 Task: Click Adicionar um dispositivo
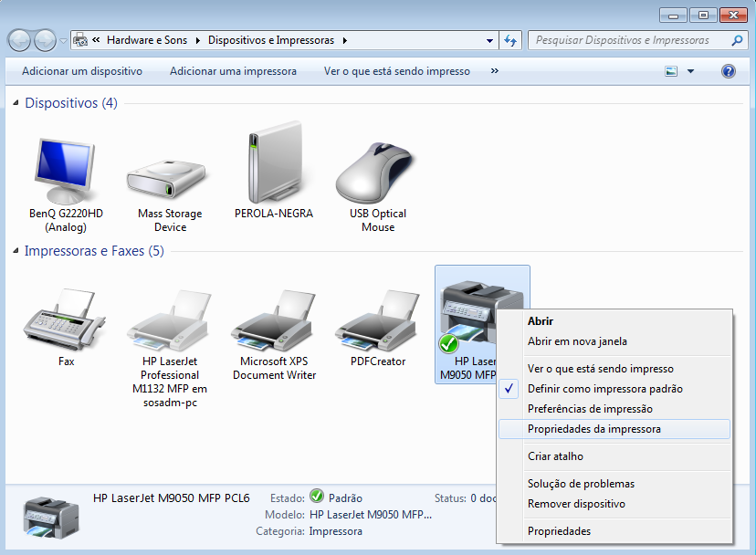pyautogui.click(x=82, y=71)
